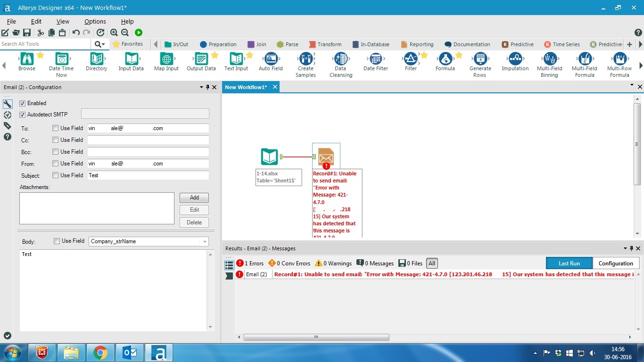
Task: Open the Body field dropdown
Action: point(204,241)
